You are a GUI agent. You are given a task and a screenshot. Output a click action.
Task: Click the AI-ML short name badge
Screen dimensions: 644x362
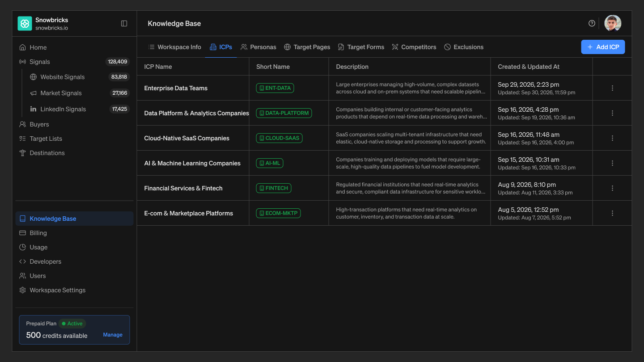tap(270, 163)
